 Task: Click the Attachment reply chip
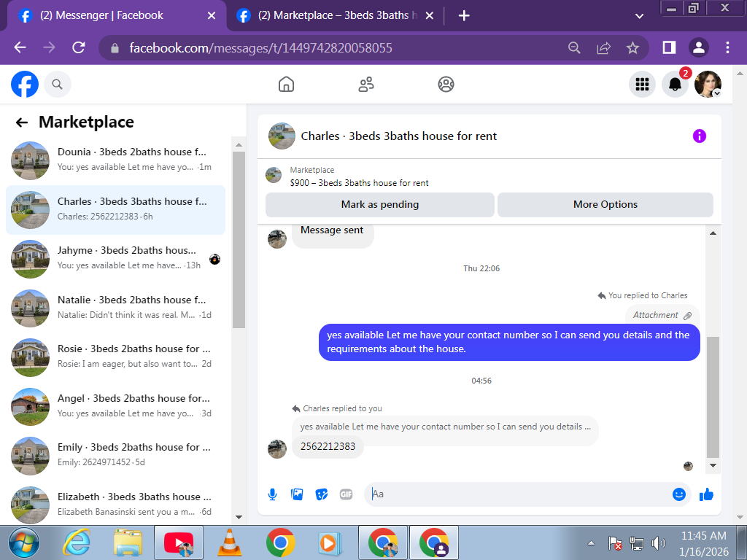tap(662, 315)
